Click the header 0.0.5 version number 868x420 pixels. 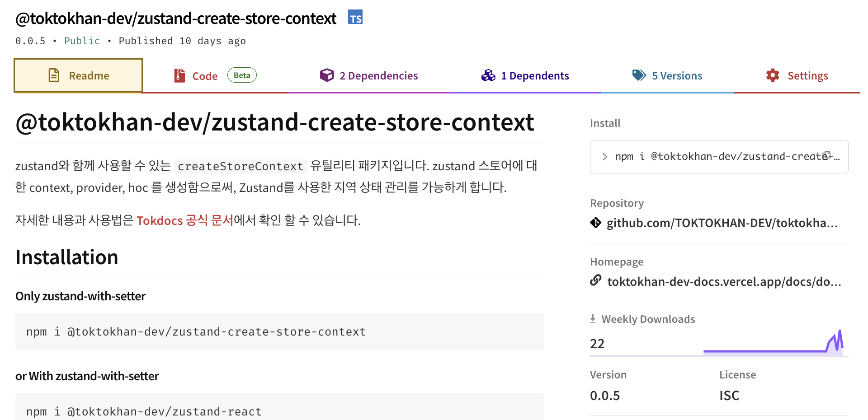[x=30, y=41]
